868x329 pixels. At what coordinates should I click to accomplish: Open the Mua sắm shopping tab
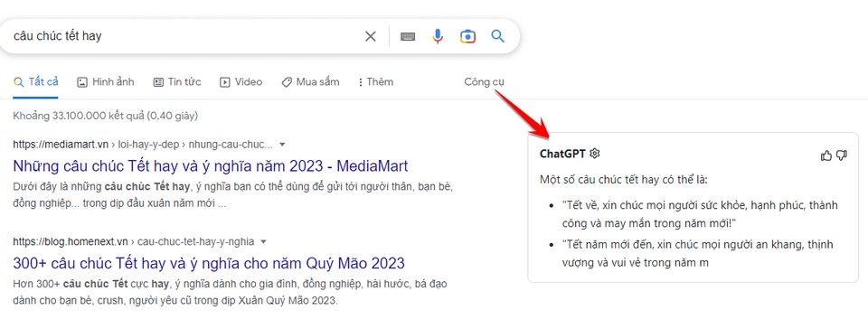point(310,82)
